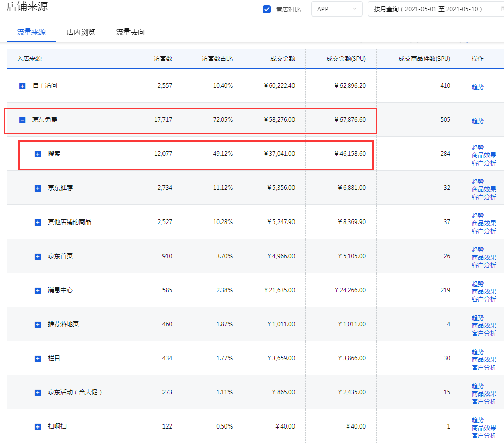
Task: Open 趋势 for 京东推荐 row
Action: (x=477, y=182)
